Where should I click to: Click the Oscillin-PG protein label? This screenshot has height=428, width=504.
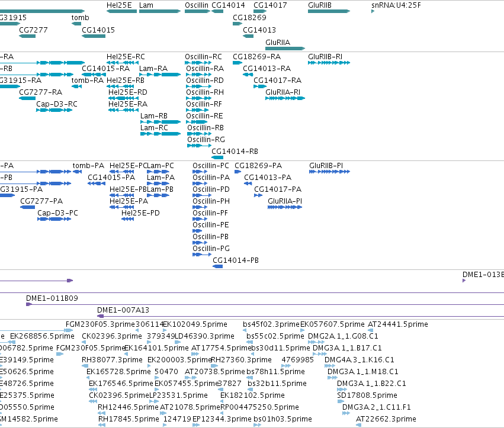click(211, 249)
